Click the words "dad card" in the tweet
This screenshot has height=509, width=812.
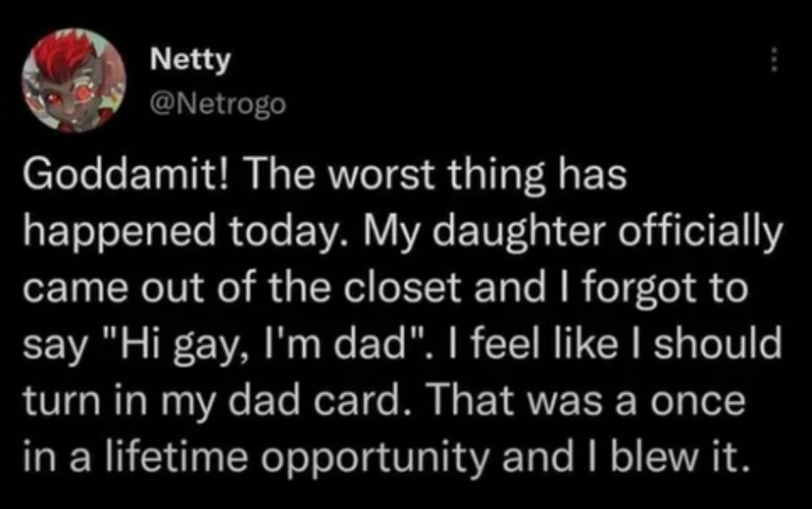click(364, 401)
